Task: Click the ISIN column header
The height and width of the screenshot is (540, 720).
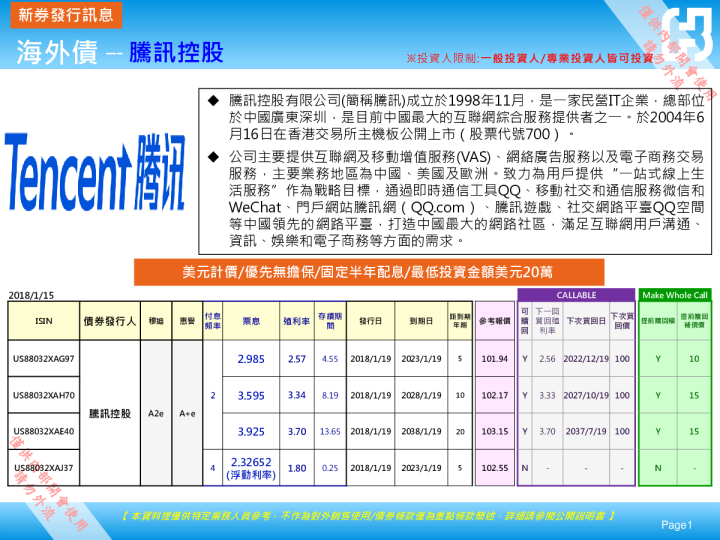Action: pyautogui.click(x=44, y=321)
